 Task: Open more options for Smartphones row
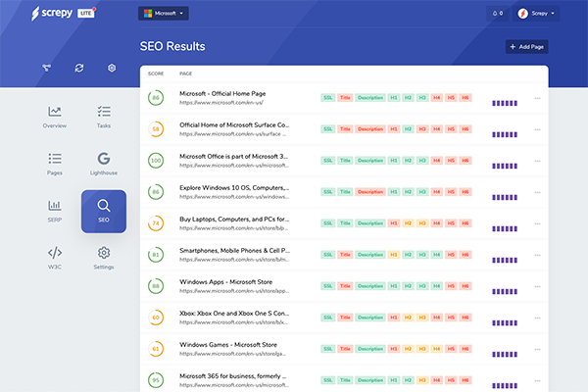coord(537,255)
